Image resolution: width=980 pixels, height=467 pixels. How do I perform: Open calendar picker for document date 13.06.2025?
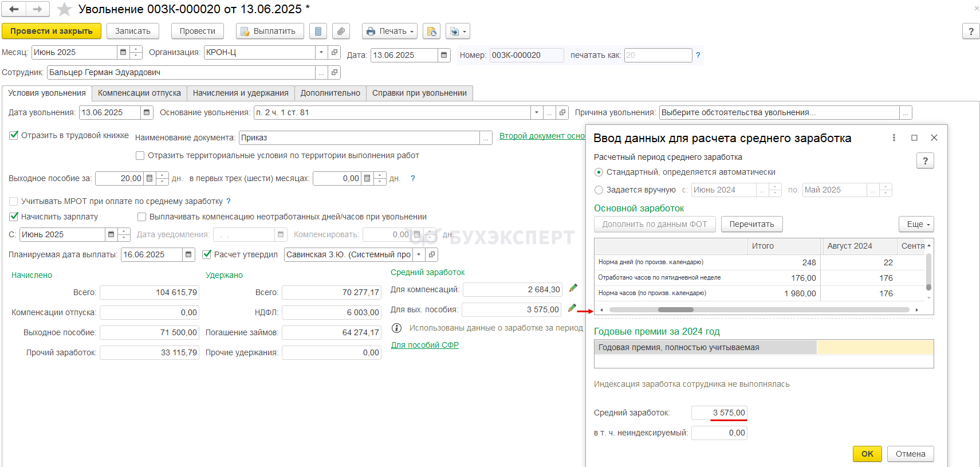point(444,55)
